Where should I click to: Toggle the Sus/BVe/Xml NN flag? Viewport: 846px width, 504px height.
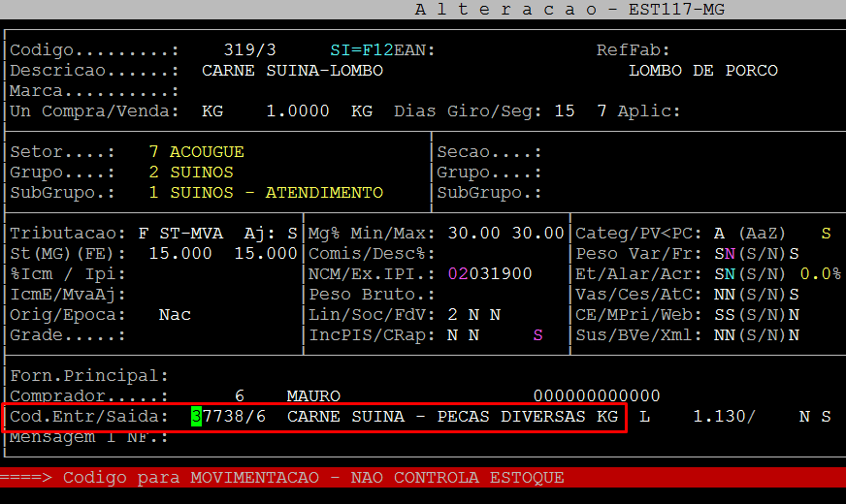pos(725,335)
